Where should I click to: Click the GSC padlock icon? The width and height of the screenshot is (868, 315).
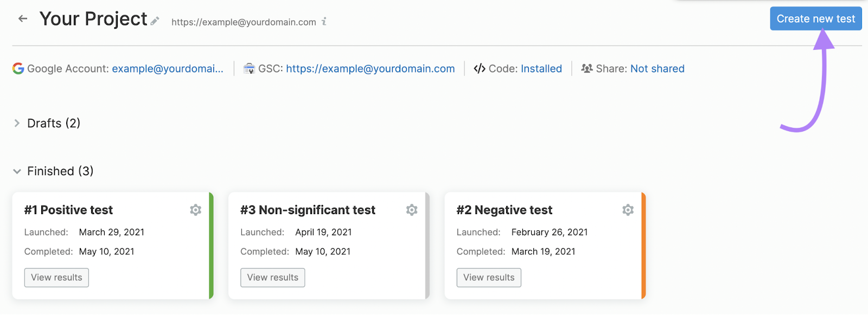coord(249,68)
